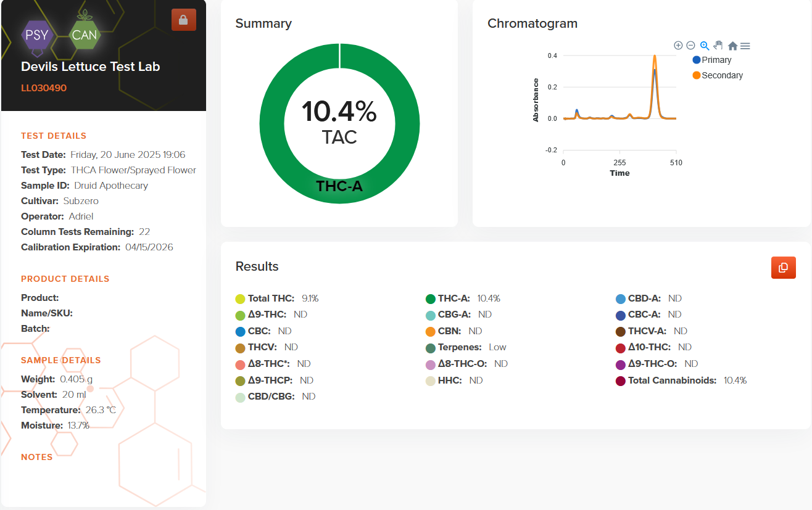Click the Total THC yellow color dot

pos(241,299)
